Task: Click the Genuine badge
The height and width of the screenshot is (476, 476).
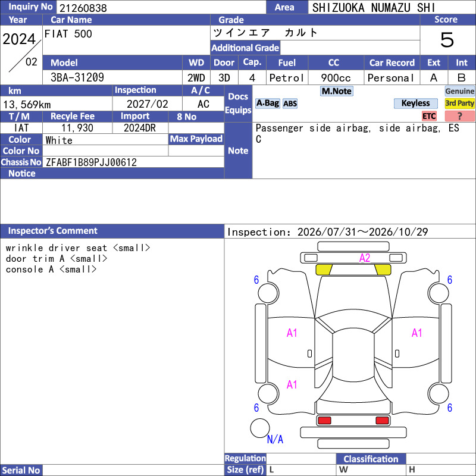Action: point(459,91)
